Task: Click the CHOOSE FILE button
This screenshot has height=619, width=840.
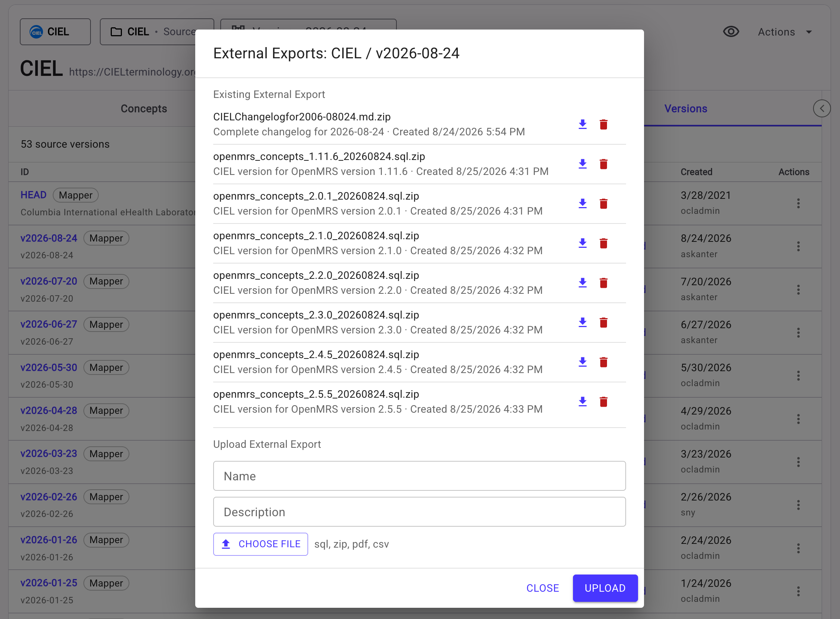Action: [x=261, y=544]
